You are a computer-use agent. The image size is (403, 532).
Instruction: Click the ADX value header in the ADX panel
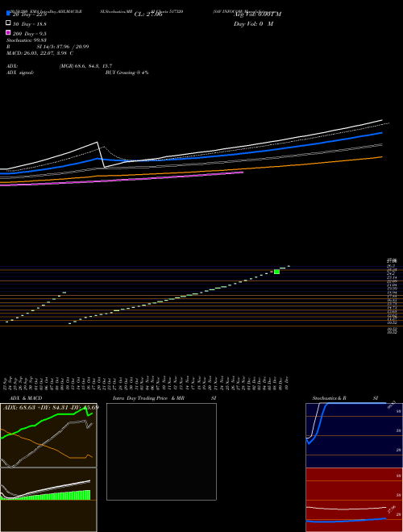coord(51,407)
